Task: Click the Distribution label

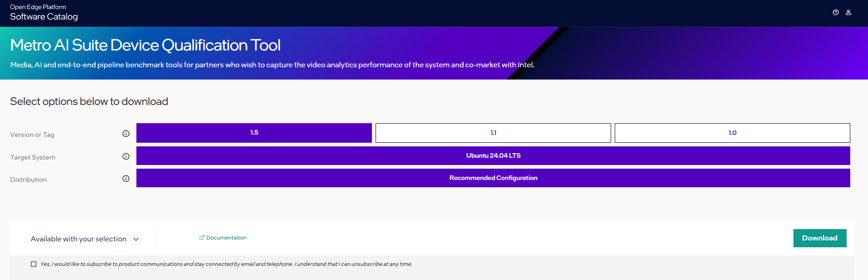Action: [28, 180]
